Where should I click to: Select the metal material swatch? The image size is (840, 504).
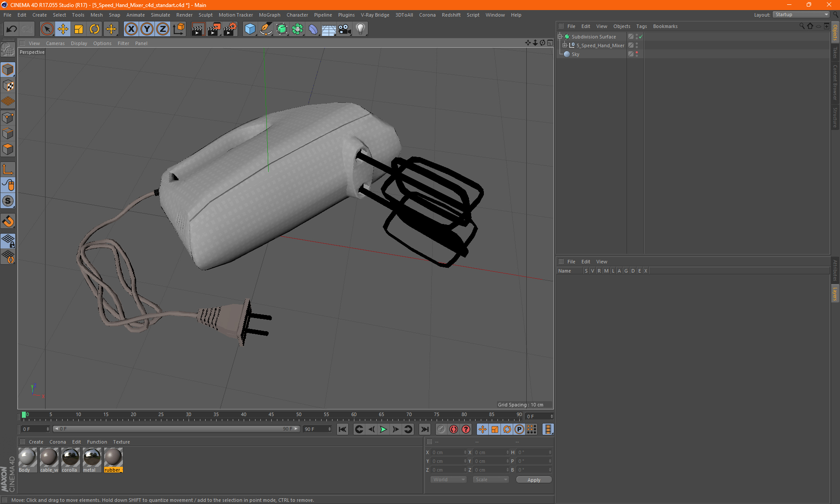(x=92, y=460)
